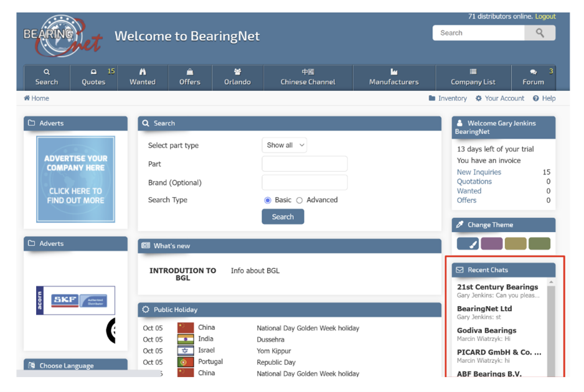This screenshot has height=392, width=584.
Task: Click the list icon above Company List
Action: (473, 72)
